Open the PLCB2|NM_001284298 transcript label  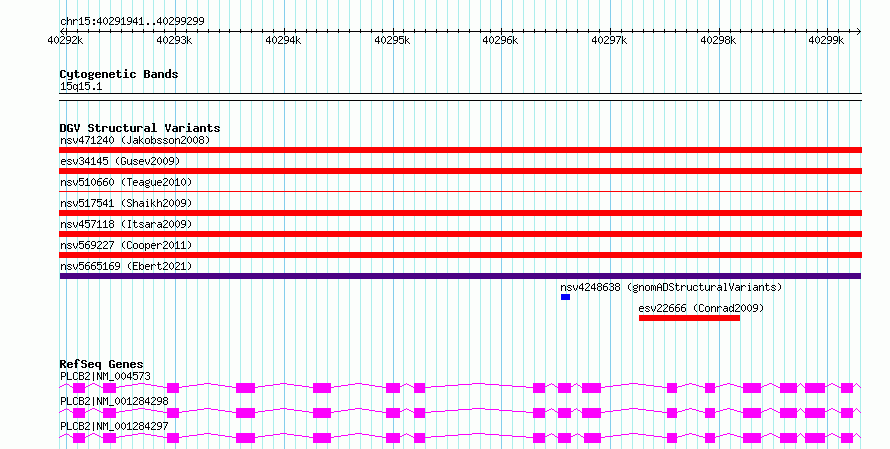pos(114,401)
